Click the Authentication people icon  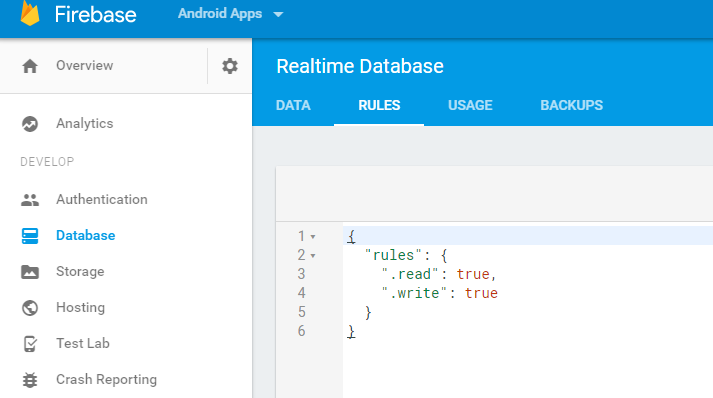[x=30, y=200]
